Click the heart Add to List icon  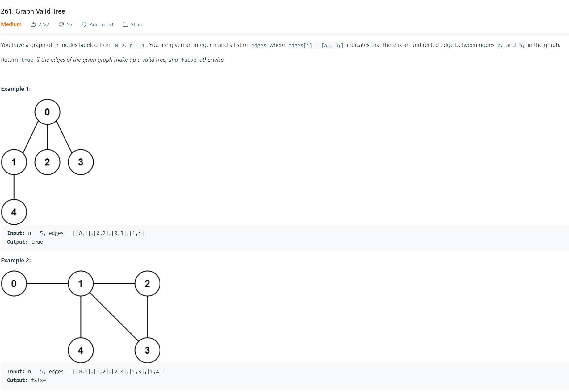pos(84,24)
